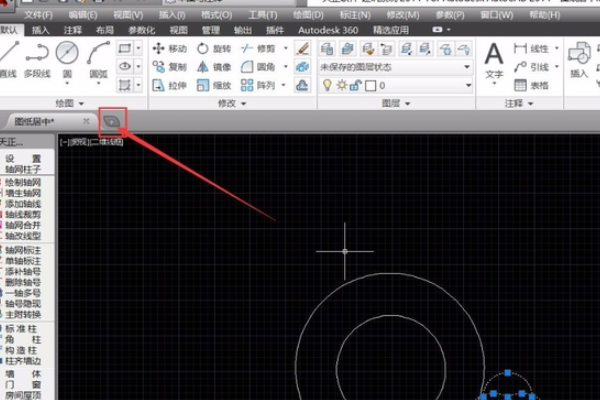Click the Offset icon in the modify panel
This screenshot has width=600, height=400.
click(x=302, y=85)
